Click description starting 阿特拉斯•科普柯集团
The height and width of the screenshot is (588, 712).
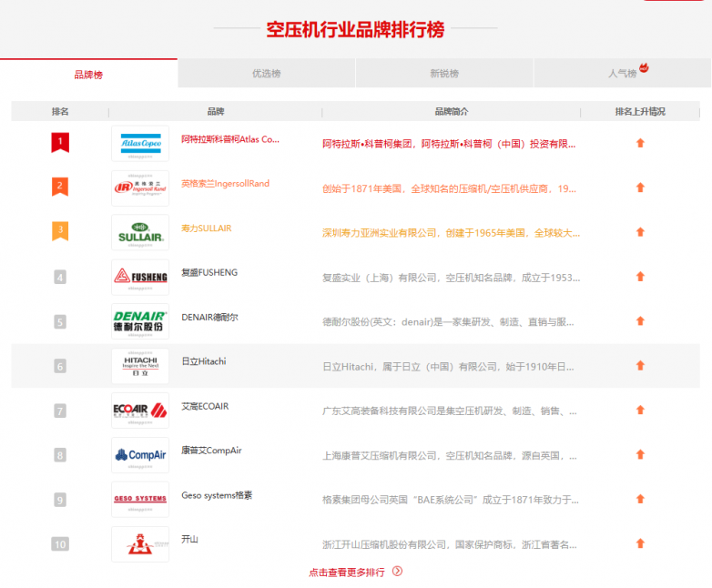tap(449, 144)
